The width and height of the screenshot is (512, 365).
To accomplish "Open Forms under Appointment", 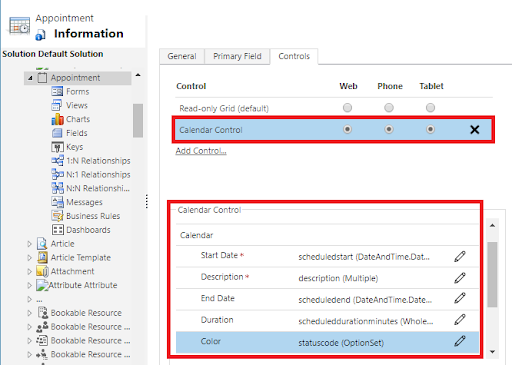I will click(x=78, y=92).
